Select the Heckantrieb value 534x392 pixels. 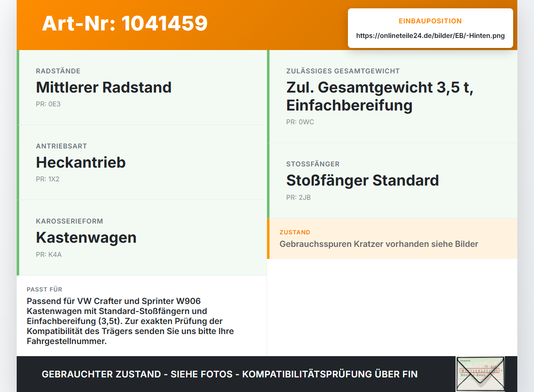[81, 162]
